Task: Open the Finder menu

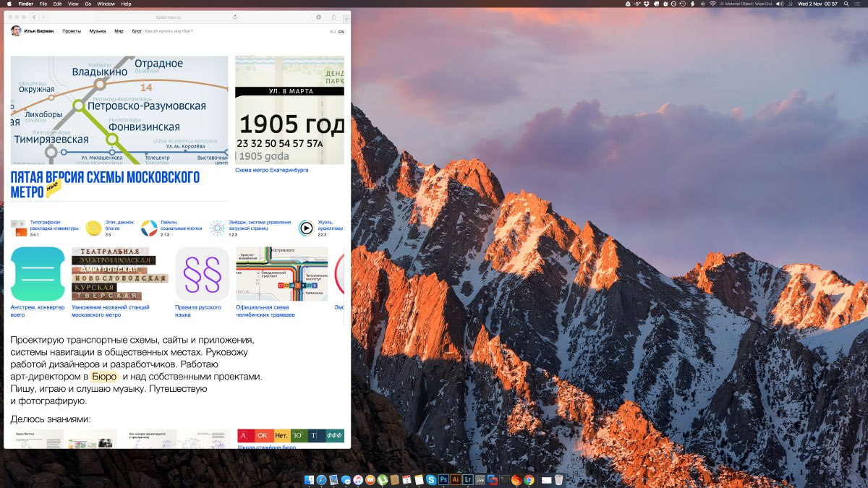Action: click(x=25, y=4)
